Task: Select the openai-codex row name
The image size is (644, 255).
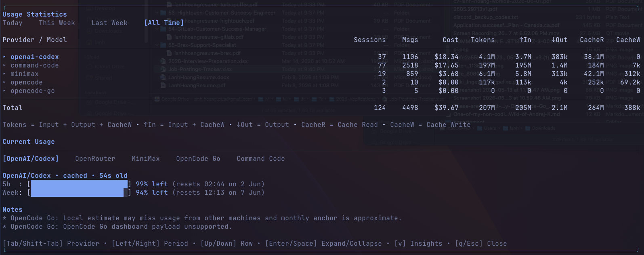Action: (35, 57)
